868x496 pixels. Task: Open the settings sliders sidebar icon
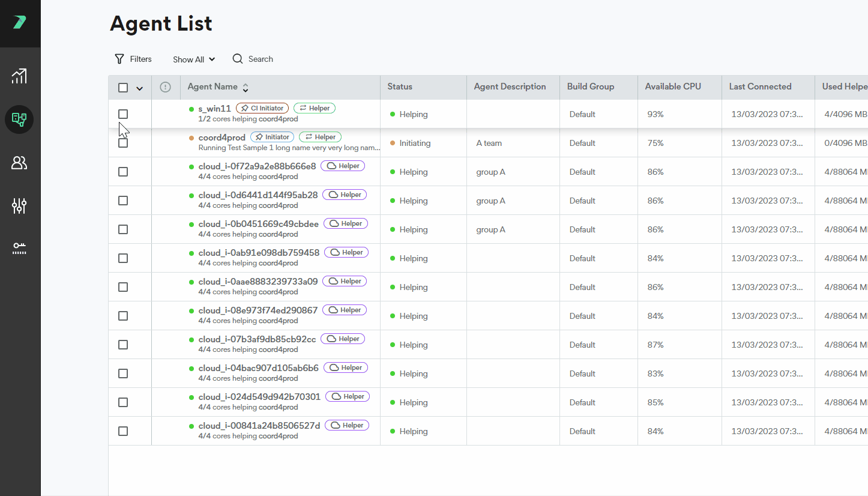tap(19, 206)
